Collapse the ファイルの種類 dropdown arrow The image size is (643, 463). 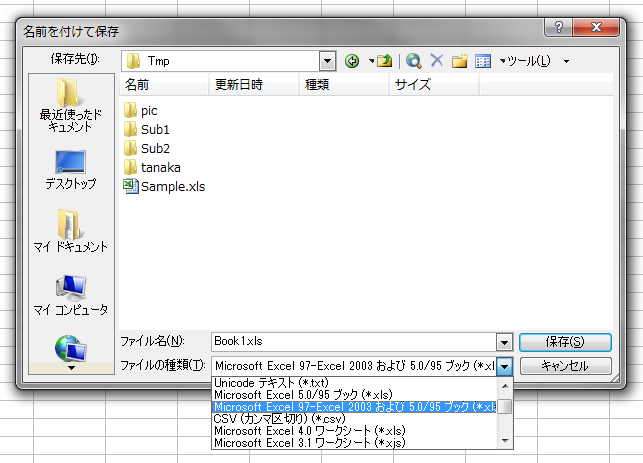tap(504, 366)
